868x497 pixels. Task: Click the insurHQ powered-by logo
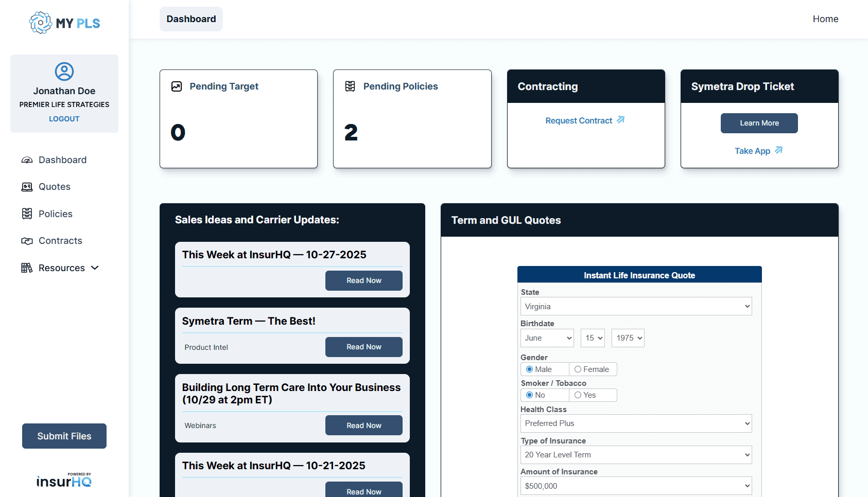[64, 480]
